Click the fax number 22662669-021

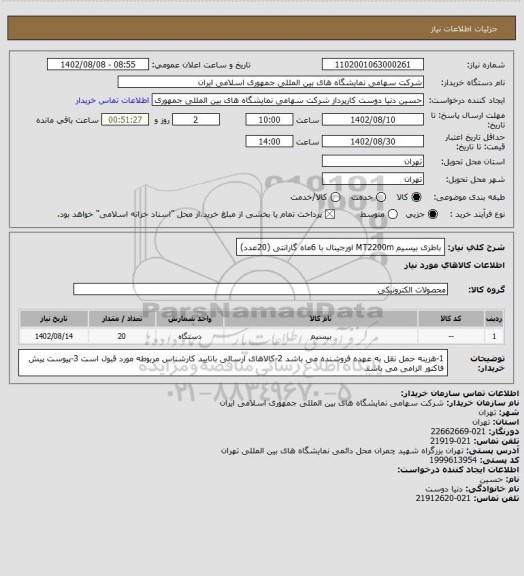[458, 431]
